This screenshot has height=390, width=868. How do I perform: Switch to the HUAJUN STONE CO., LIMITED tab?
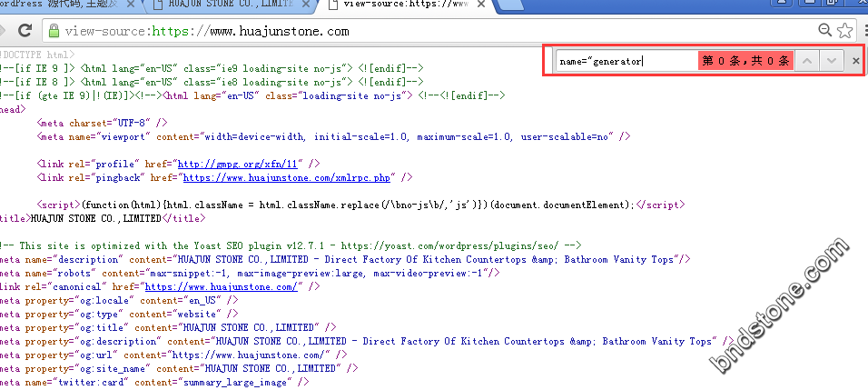[231, 4]
